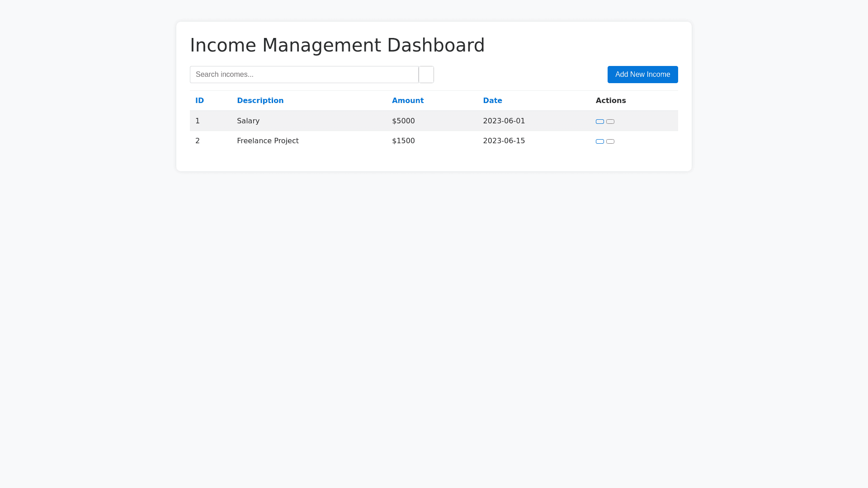Click the 2023-06-01 date cell
This screenshot has height=488, width=868.
pos(504,121)
